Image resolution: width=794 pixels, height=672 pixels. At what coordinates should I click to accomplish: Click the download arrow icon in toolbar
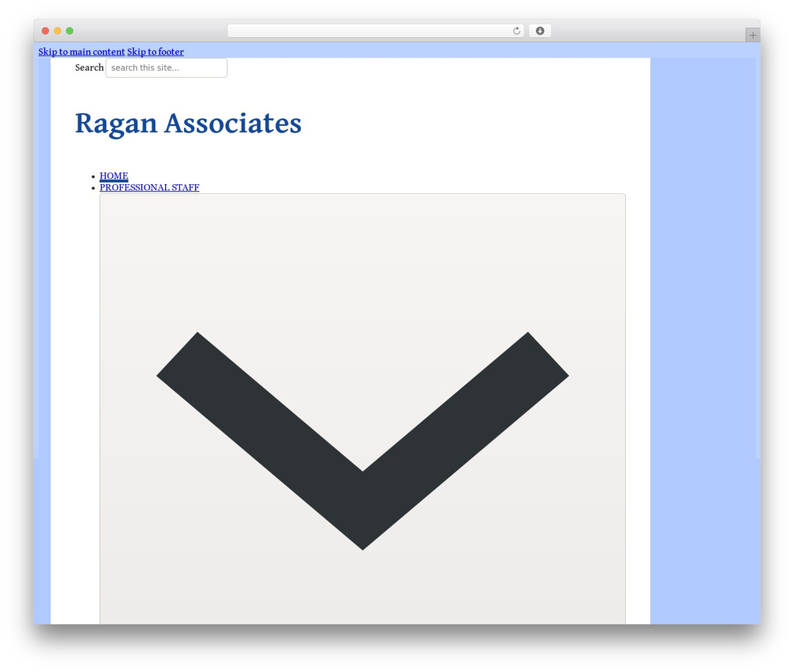coord(540,31)
